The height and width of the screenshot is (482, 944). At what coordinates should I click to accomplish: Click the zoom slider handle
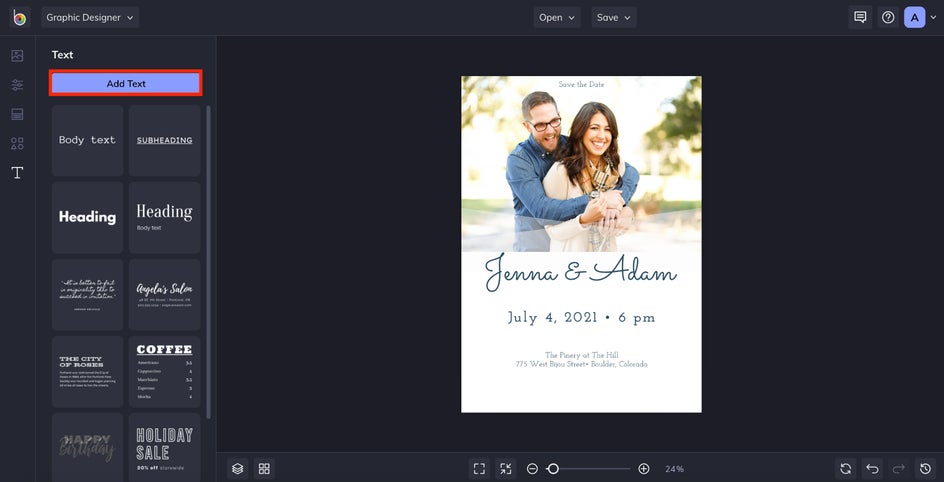[553, 469]
